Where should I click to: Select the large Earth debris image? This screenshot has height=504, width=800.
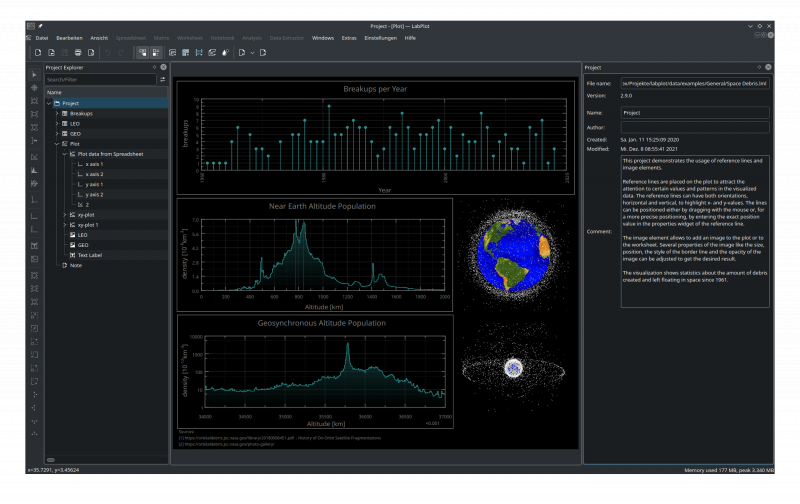[x=513, y=255]
